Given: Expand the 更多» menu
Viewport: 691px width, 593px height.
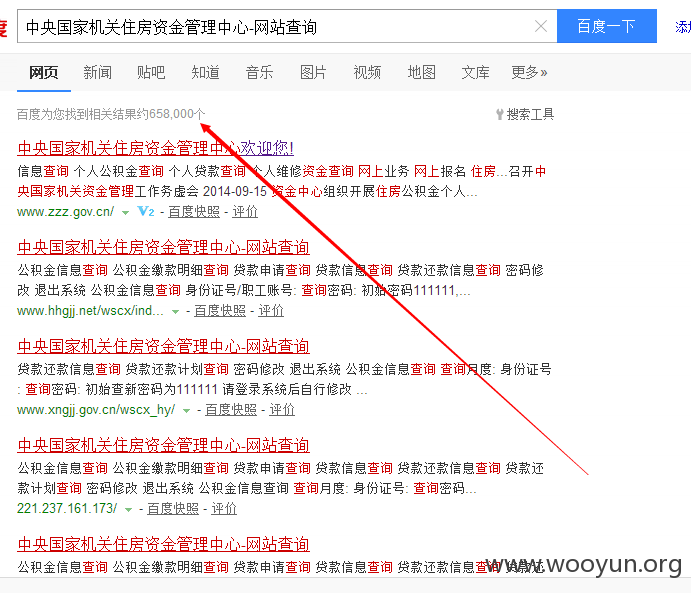Looking at the screenshot, I should click(529, 72).
